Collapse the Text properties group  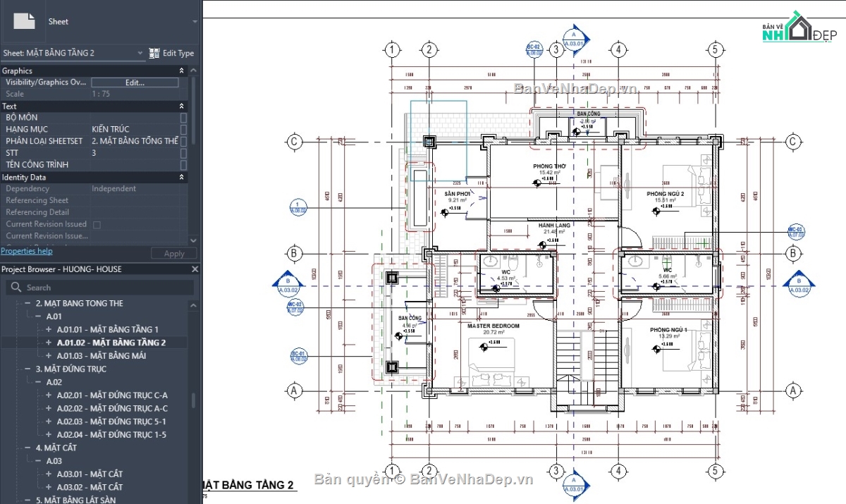click(x=182, y=106)
